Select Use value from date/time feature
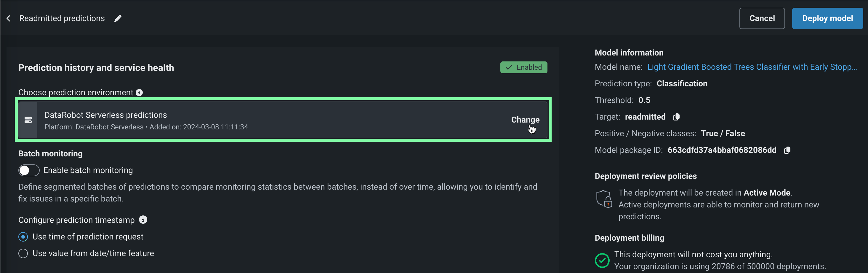The height and width of the screenshot is (273, 868). coord(23,253)
